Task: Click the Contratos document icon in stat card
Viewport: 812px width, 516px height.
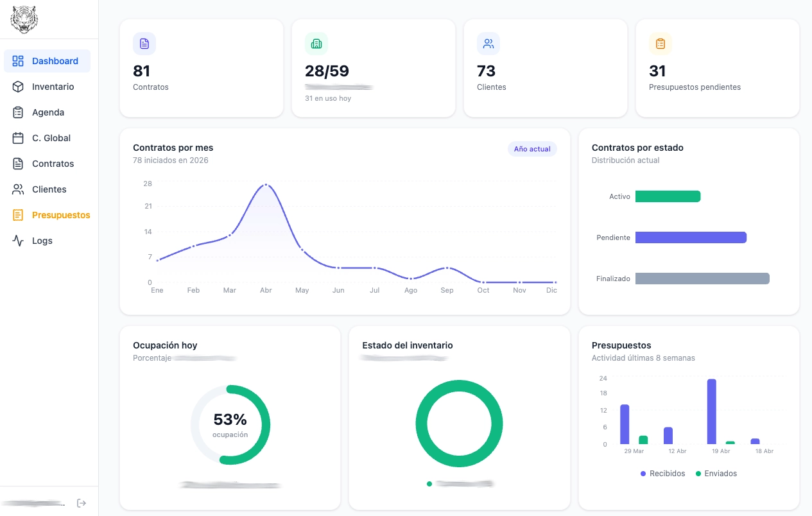Action: pyautogui.click(x=144, y=44)
